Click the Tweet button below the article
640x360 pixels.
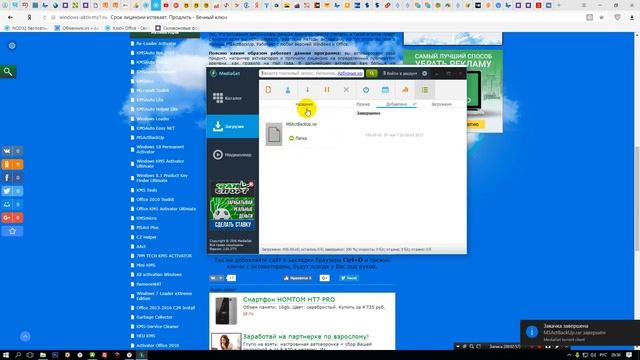coord(349,278)
